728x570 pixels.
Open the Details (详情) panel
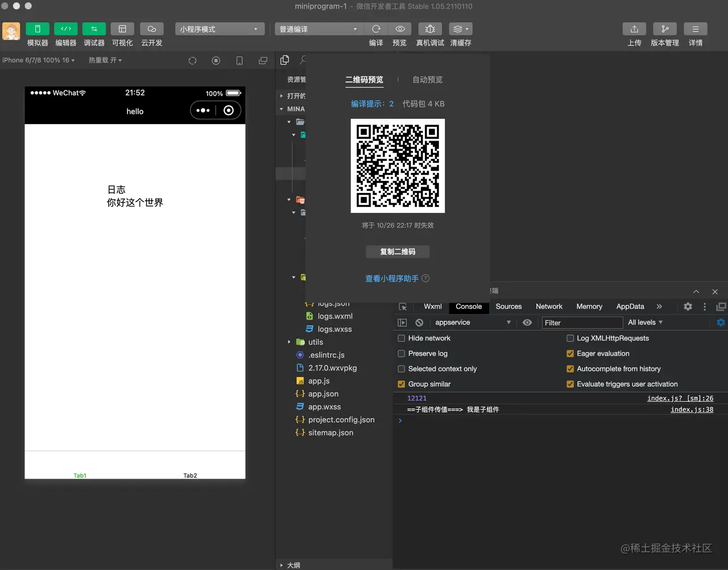(696, 29)
